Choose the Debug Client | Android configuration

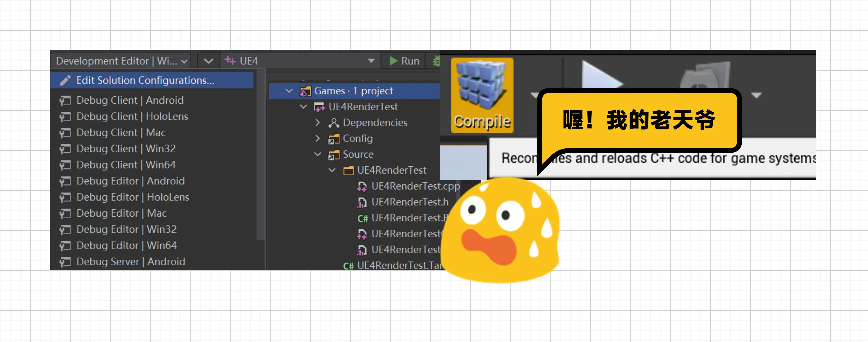click(x=130, y=100)
